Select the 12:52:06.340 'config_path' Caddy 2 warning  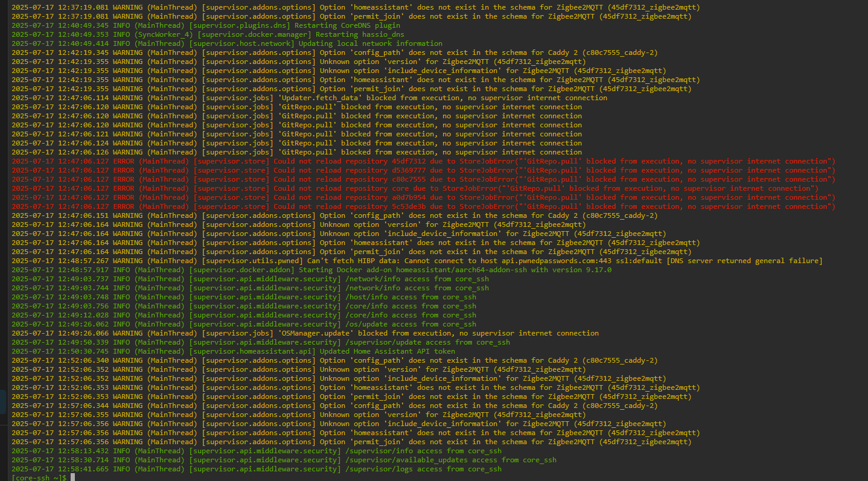coord(335,360)
